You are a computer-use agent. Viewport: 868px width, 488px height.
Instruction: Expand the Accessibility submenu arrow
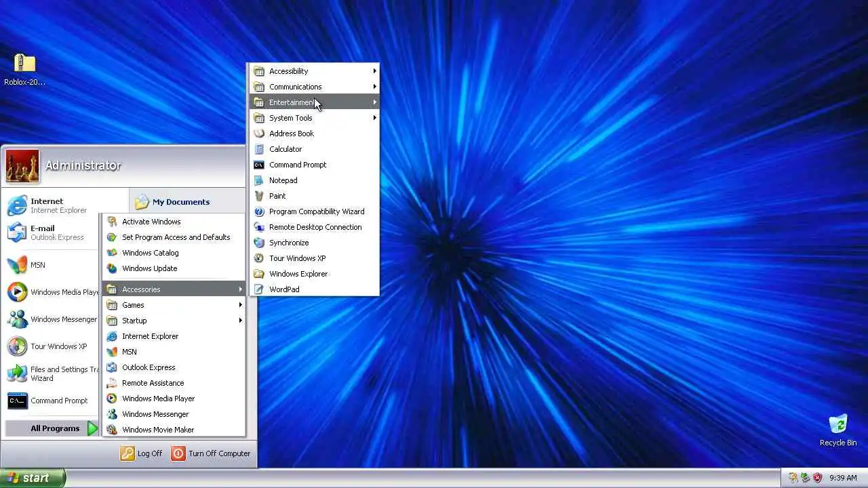(374, 71)
